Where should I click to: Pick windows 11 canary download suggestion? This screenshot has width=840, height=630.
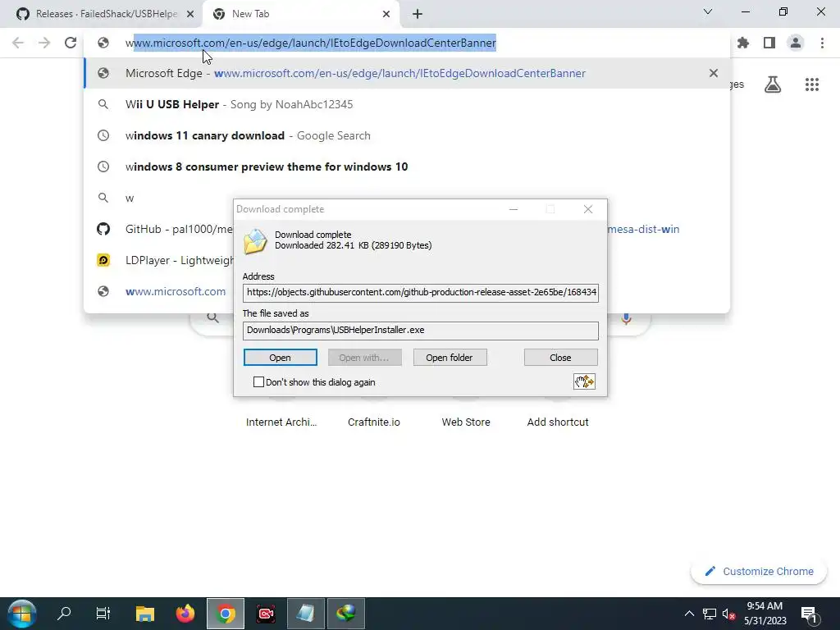click(407, 135)
